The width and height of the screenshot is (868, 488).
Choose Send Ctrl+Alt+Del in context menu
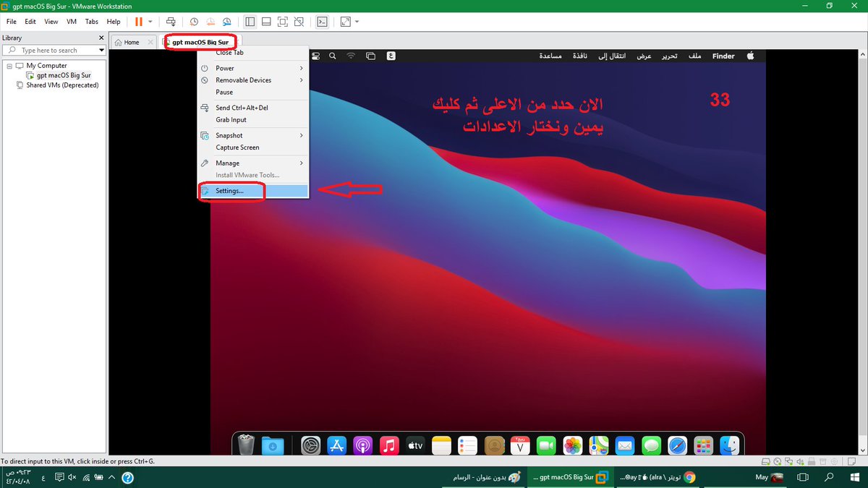[x=253, y=108]
